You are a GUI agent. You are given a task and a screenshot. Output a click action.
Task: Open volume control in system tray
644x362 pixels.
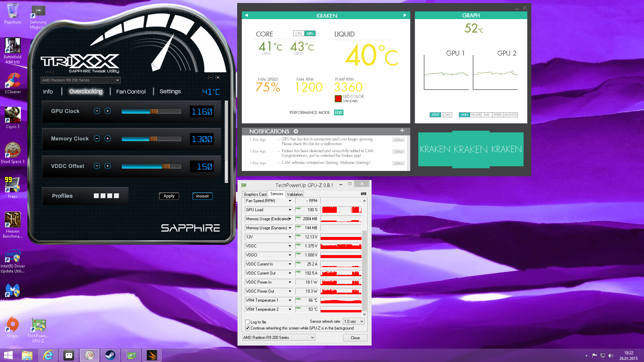tap(610, 356)
